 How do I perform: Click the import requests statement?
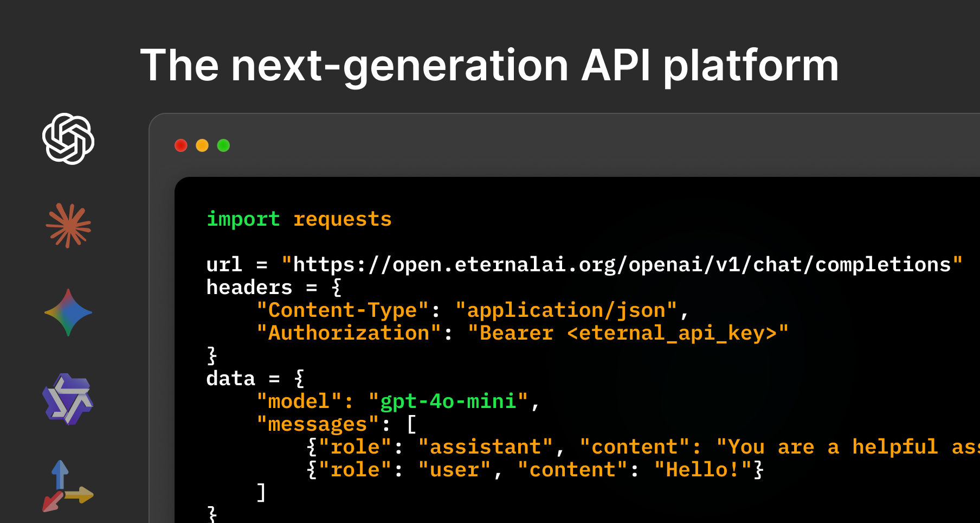tap(298, 219)
